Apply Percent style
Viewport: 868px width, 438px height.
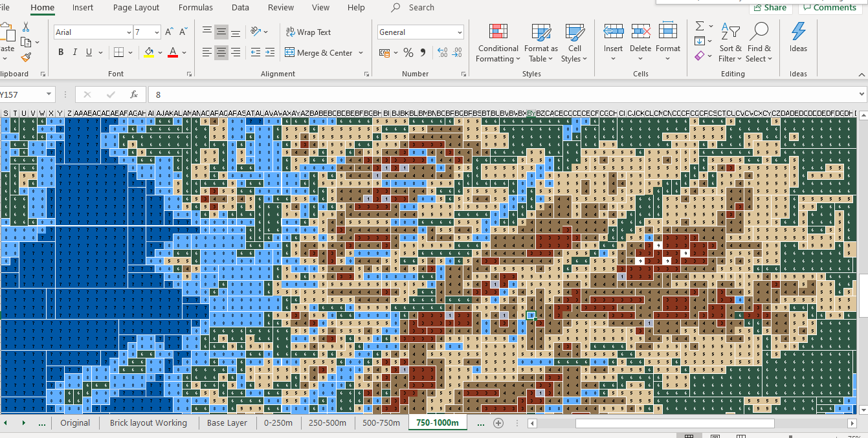pyautogui.click(x=408, y=52)
